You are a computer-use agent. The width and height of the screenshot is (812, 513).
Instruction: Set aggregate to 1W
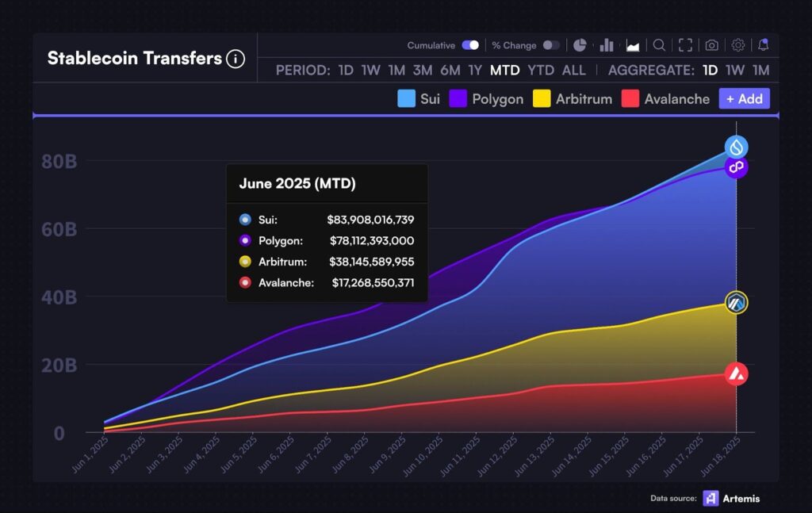click(735, 70)
